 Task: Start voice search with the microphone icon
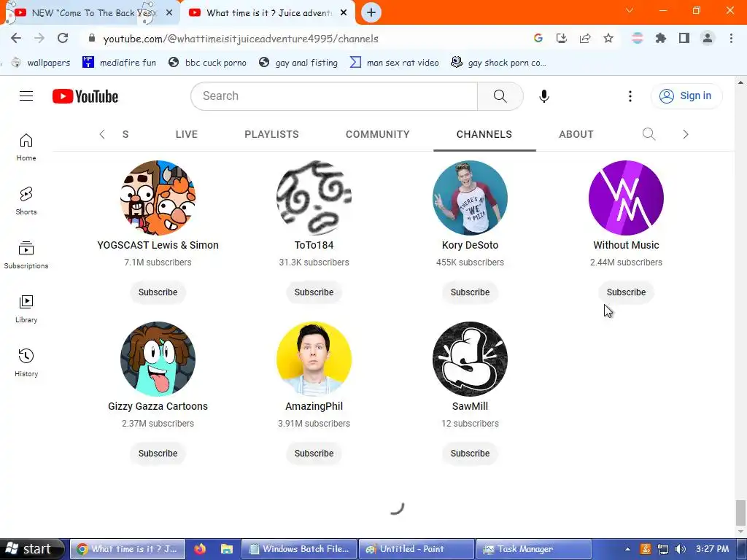543,96
